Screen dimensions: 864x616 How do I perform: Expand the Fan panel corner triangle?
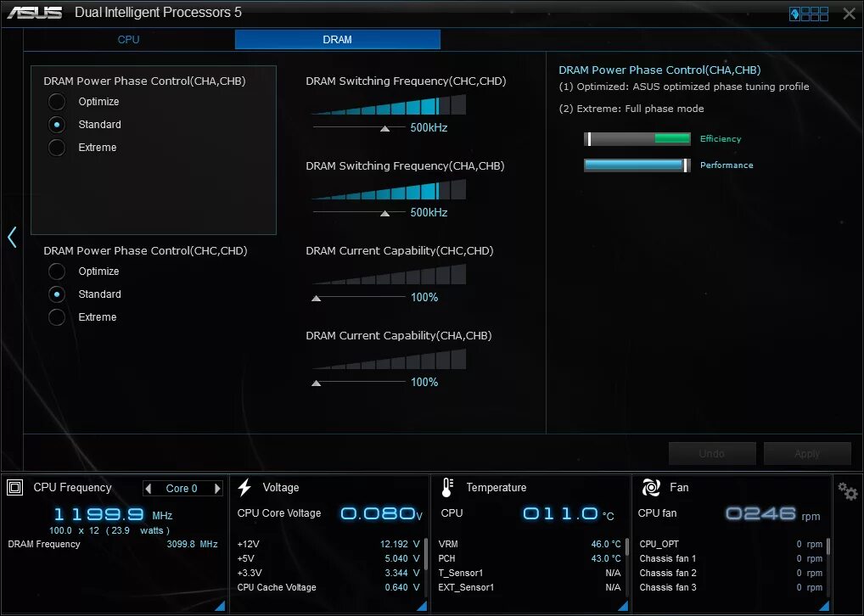coord(825,606)
